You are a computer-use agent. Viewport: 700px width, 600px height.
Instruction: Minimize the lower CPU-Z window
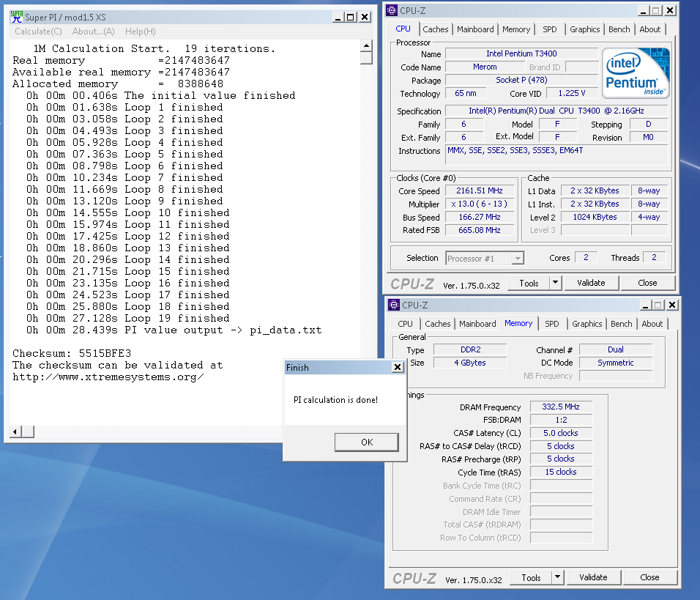646,305
